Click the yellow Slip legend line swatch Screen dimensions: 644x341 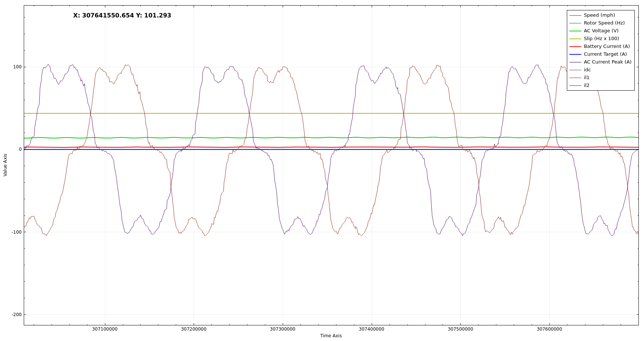coord(575,39)
